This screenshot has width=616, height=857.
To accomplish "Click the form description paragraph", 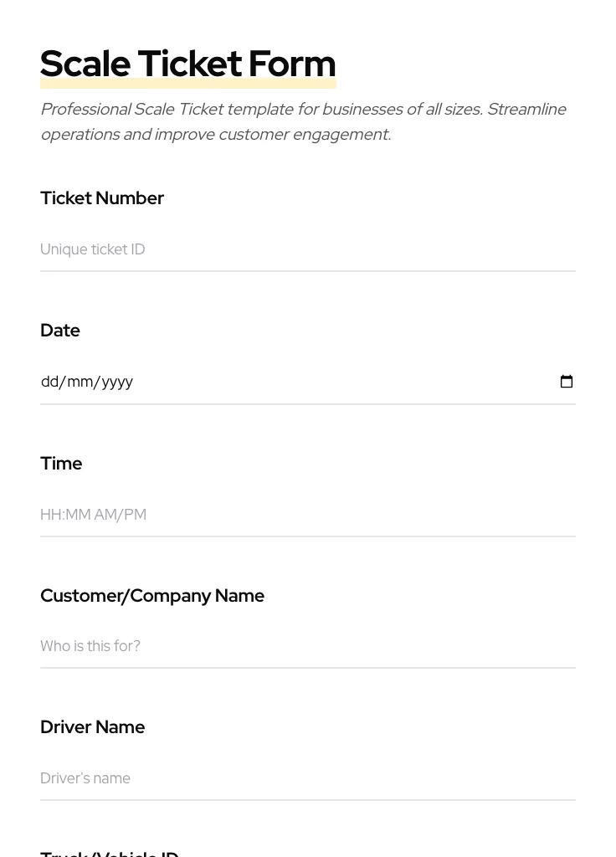I will pos(303,121).
